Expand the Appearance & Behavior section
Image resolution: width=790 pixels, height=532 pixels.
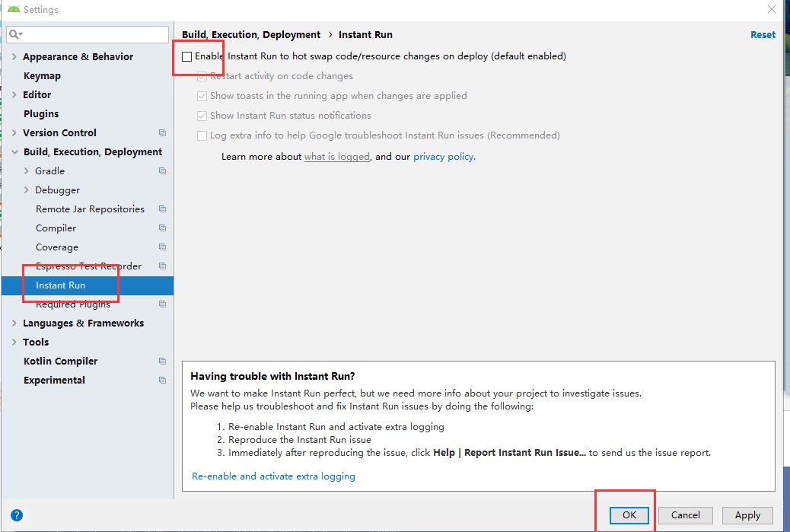[x=14, y=56]
